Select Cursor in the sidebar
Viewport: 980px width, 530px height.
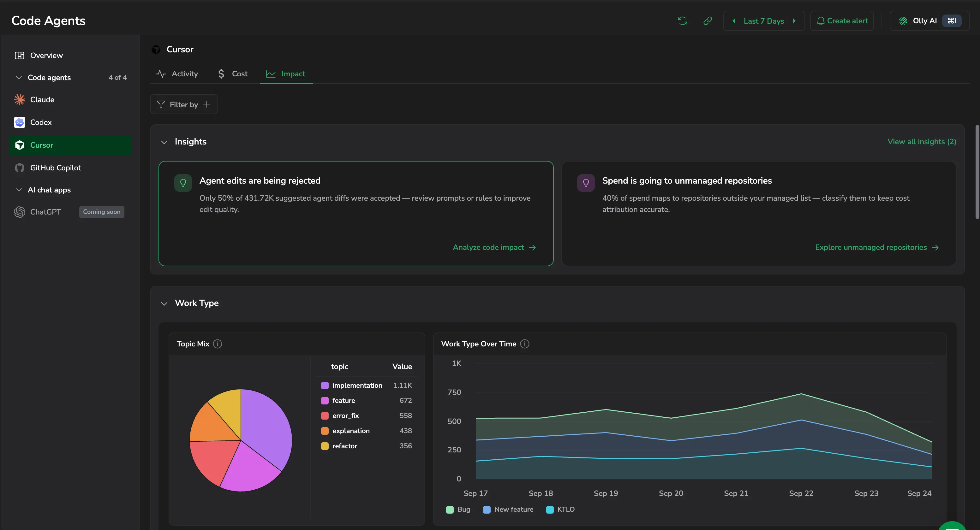click(70, 145)
